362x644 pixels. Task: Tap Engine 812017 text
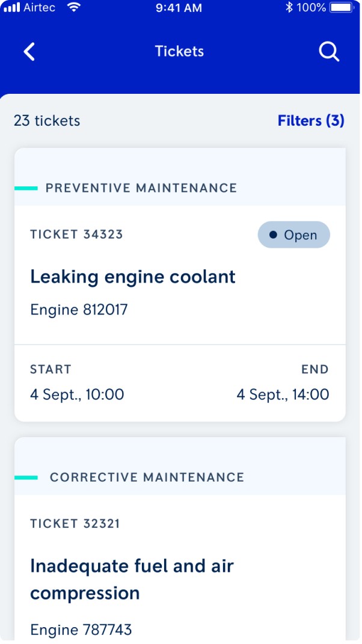coord(79,310)
